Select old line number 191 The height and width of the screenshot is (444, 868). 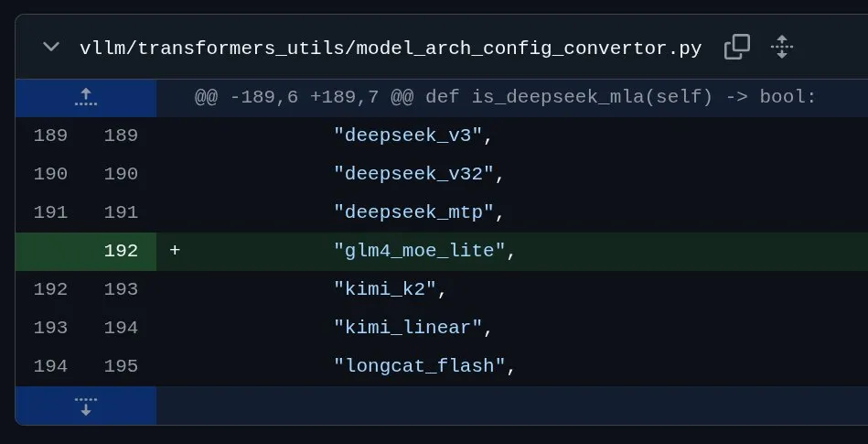click(50, 213)
